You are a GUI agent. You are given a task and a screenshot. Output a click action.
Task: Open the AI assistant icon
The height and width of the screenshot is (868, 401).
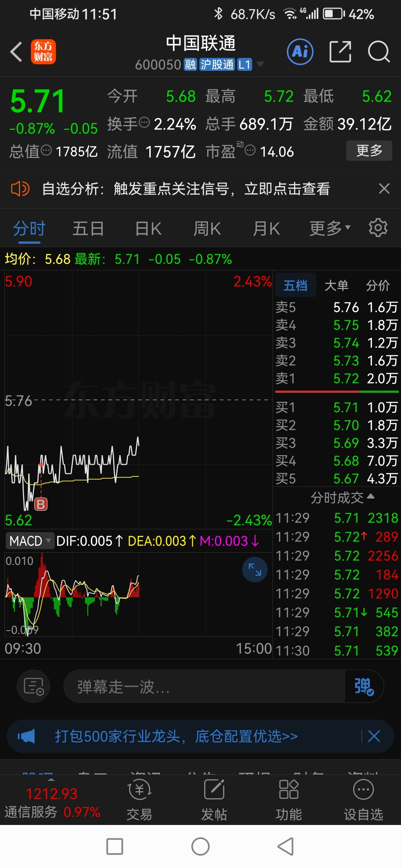pos(300,52)
